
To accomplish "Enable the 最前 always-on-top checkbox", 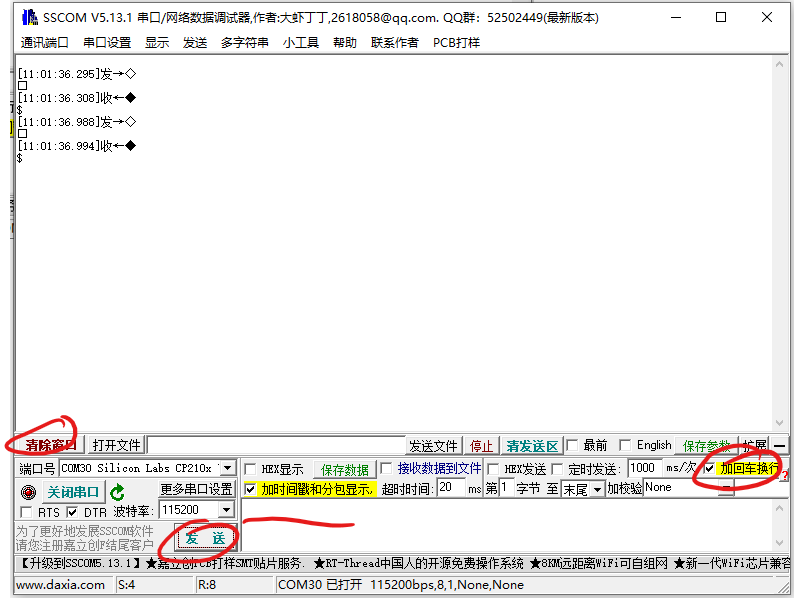I will pyautogui.click(x=572, y=446).
